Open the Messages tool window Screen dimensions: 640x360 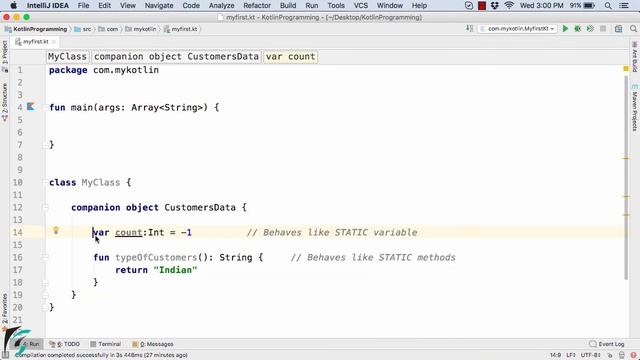153,344
